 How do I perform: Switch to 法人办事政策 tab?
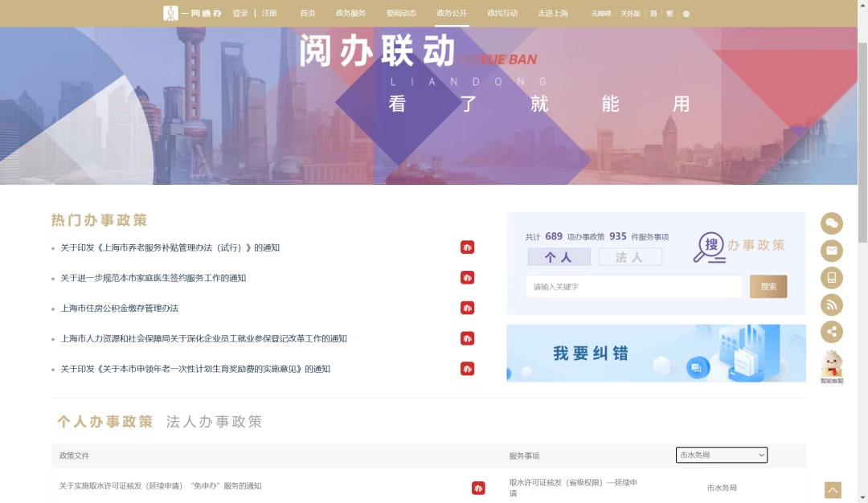[215, 422]
